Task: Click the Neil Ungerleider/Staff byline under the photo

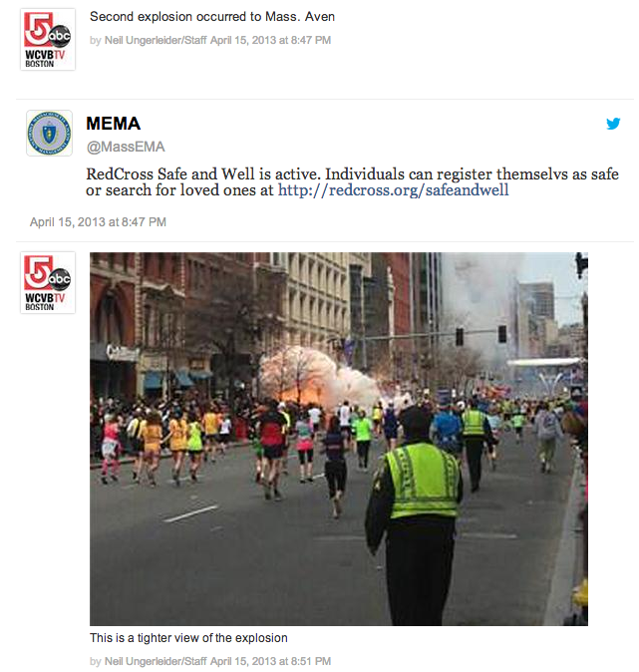Action: pos(156,661)
